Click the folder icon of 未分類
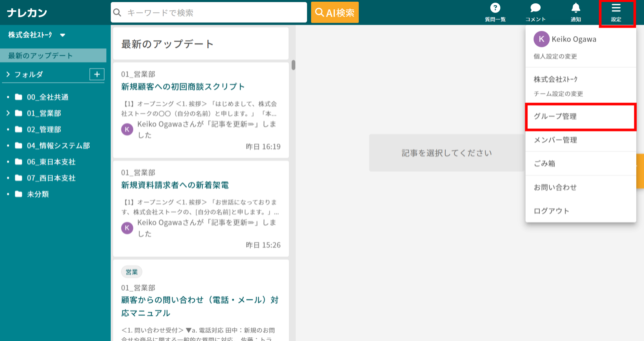Image resolution: width=644 pixels, height=341 pixels. [19, 194]
